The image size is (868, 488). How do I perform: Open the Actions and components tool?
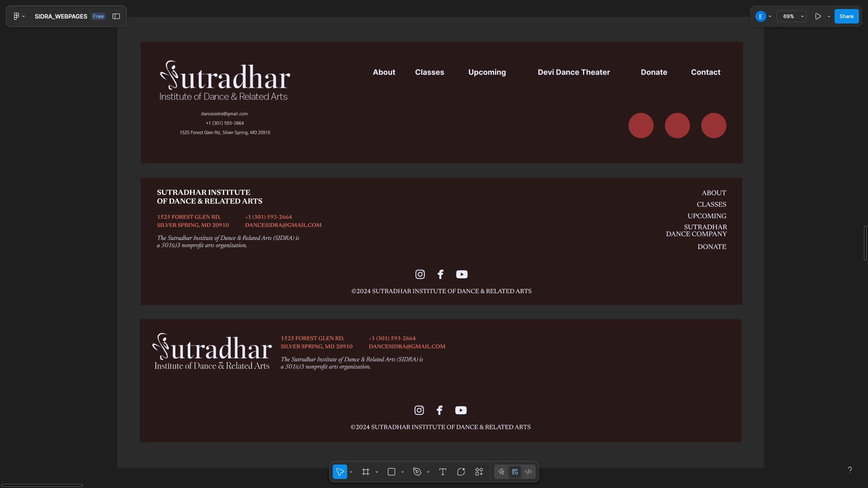pyautogui.click(x=479, y=472)
